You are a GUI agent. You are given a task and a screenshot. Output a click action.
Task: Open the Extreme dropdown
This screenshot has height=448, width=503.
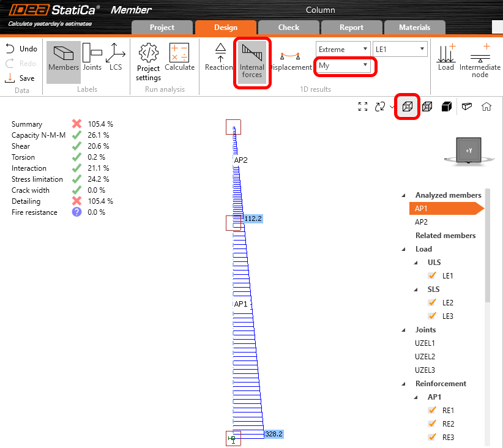pos(343,49)
